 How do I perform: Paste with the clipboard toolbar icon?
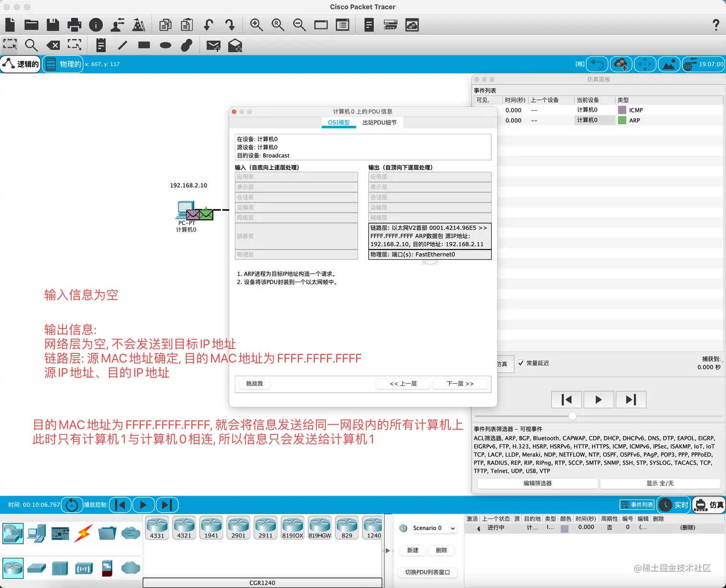pos(187,24)
